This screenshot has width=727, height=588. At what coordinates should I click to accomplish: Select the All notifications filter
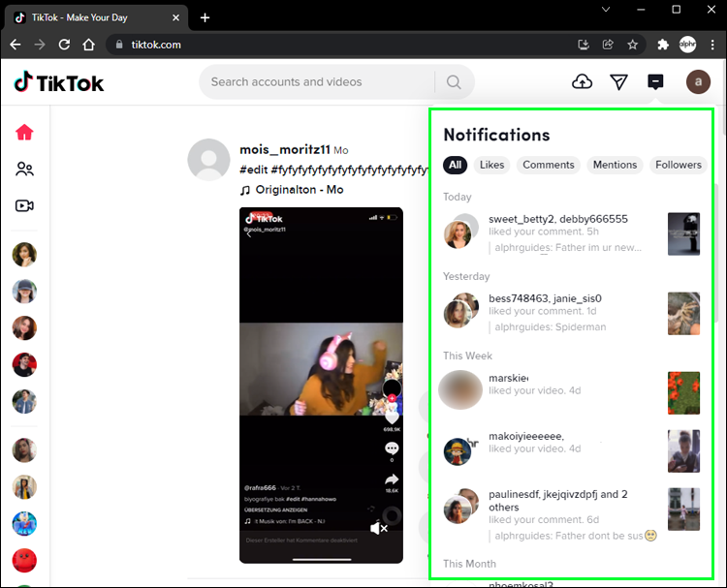point(455,165)
